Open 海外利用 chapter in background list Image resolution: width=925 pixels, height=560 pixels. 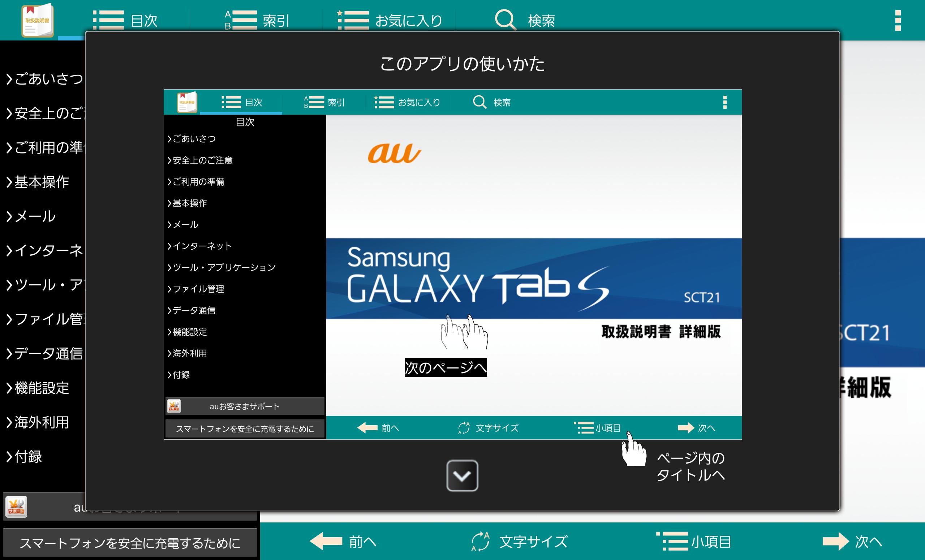pos(38,422)
